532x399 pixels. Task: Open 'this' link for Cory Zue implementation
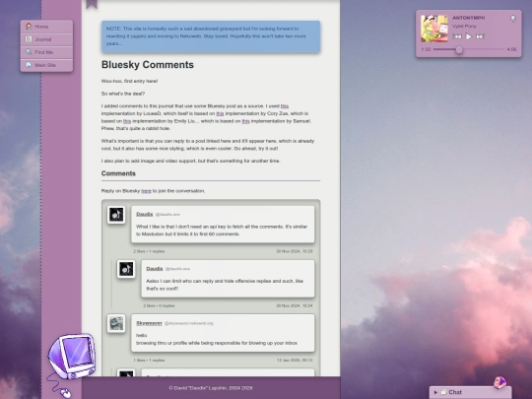click(221, 113)
